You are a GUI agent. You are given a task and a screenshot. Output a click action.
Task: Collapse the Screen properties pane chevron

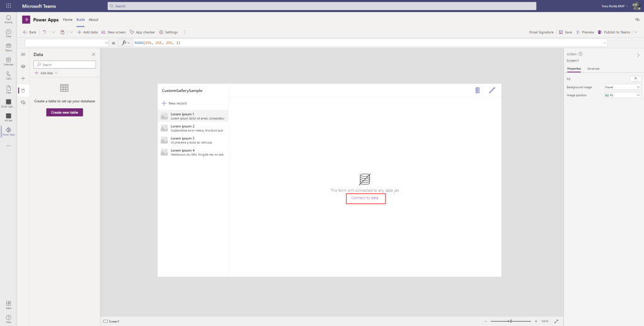click(x=638, y=55)
